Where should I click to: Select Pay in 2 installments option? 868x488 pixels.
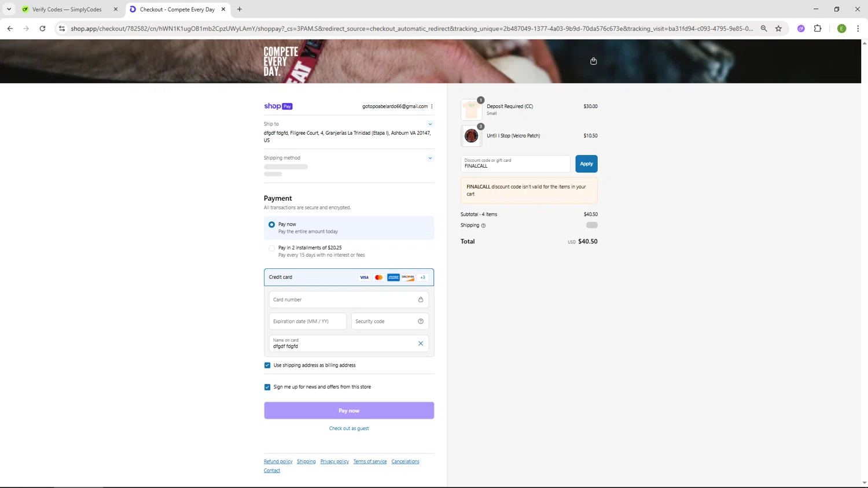(x=271, y=248)
